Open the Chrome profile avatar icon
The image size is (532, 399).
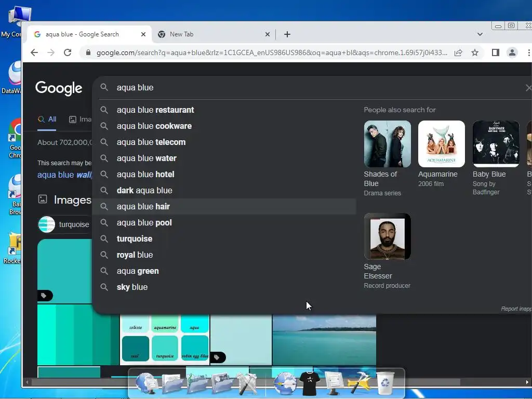tap(512, 52)
